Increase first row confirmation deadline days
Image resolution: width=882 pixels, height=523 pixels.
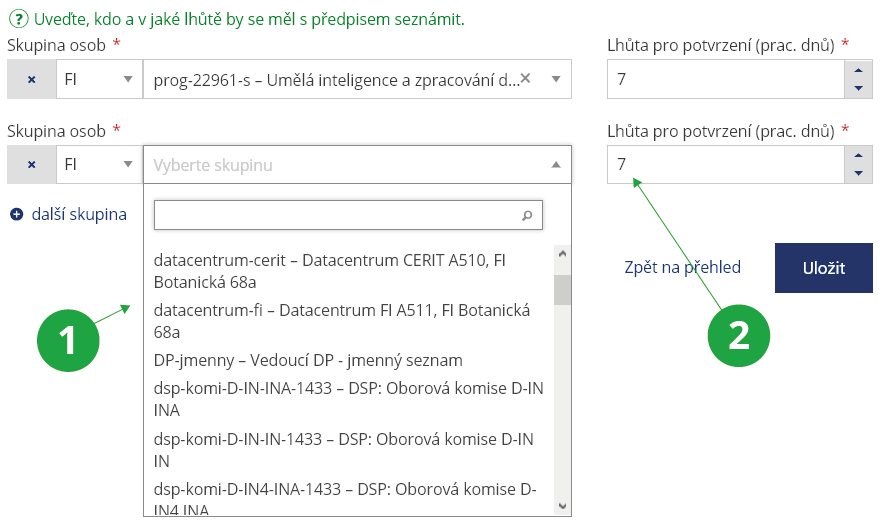(858, 71)
